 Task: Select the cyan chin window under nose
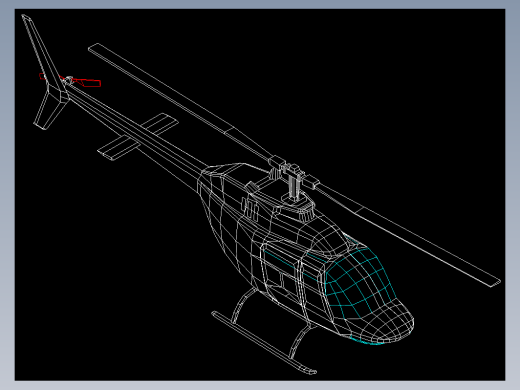point(366,341)
